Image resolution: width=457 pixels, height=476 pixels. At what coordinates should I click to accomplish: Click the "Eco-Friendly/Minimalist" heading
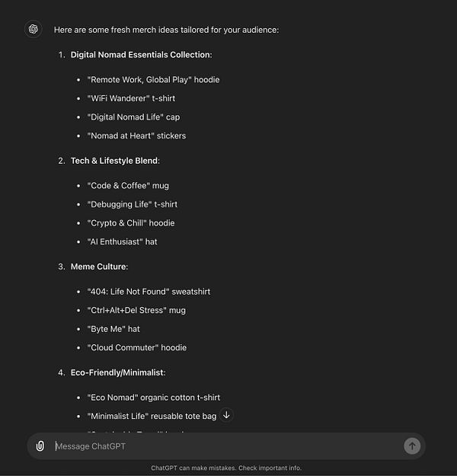click(118, 372)
